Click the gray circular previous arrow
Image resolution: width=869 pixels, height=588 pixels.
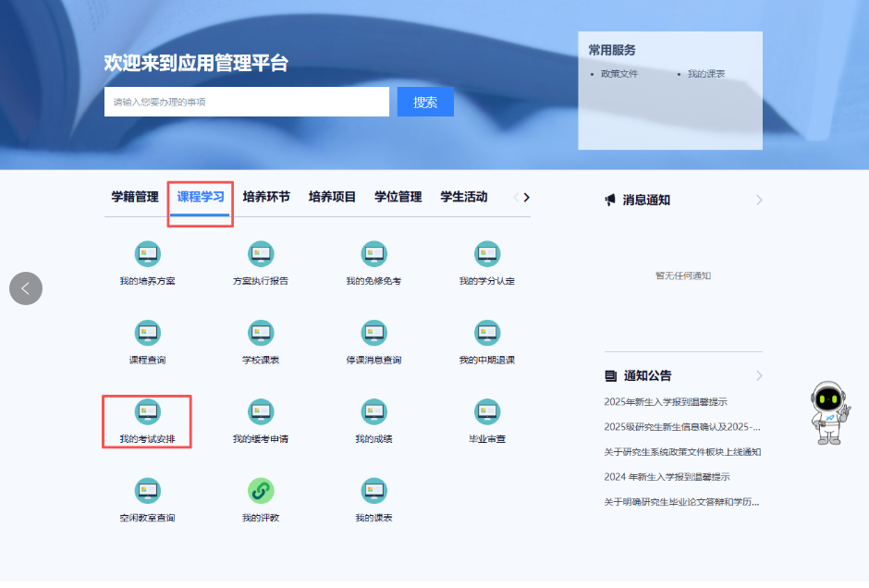[26, 288]
